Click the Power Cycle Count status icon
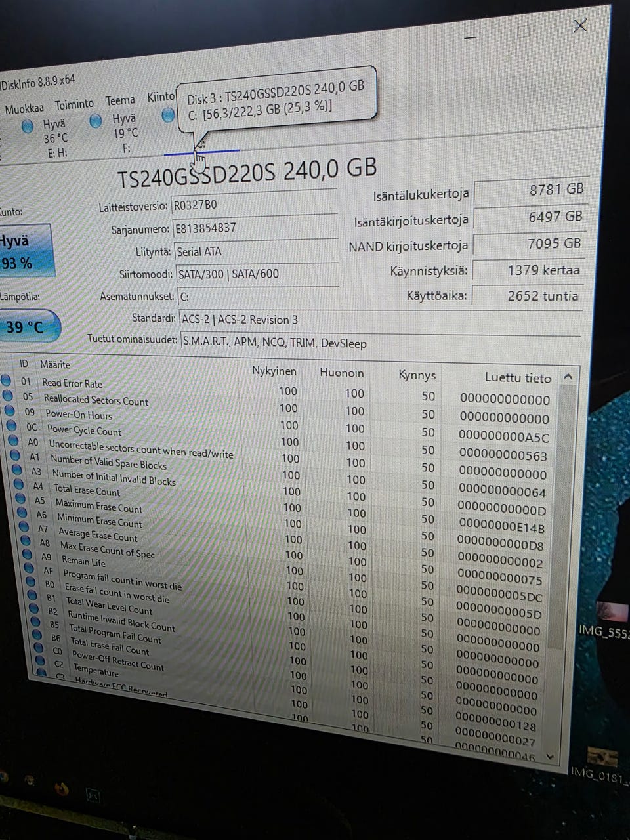The image size is (630, 840). pyautogui.click(x=12, y=425)
